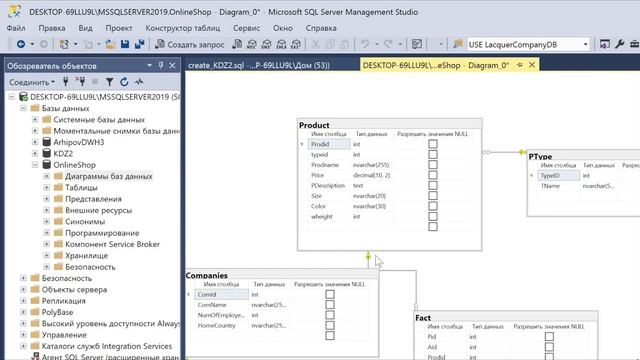Toggle allow NULL for Prodid column
Screen dimensions: 640x360
pyautogui.click(x=433, y=144)
